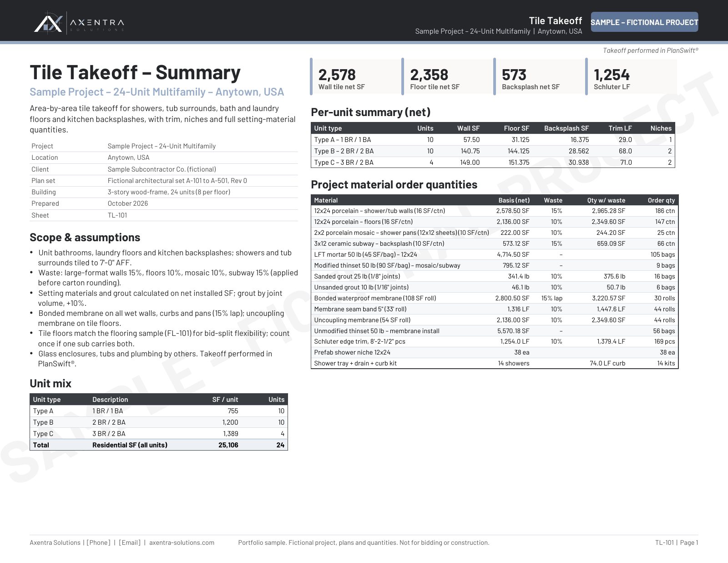Click the axentra-solutions.com footer link
728x563 pixels.
182,543
